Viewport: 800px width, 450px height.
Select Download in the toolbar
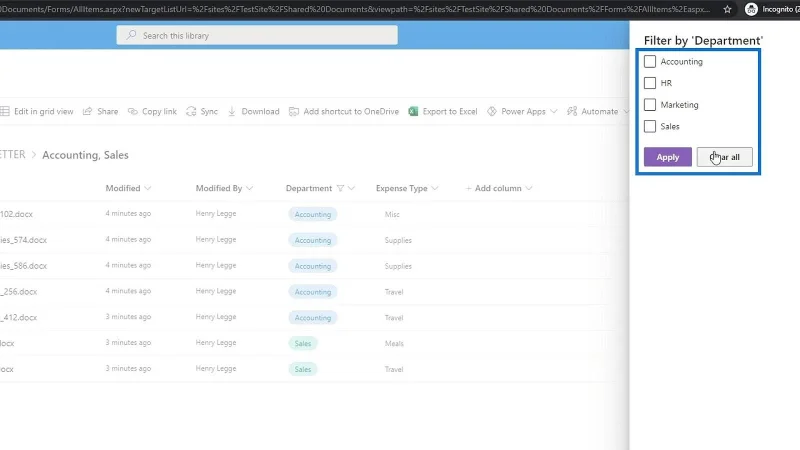[254, 111]
